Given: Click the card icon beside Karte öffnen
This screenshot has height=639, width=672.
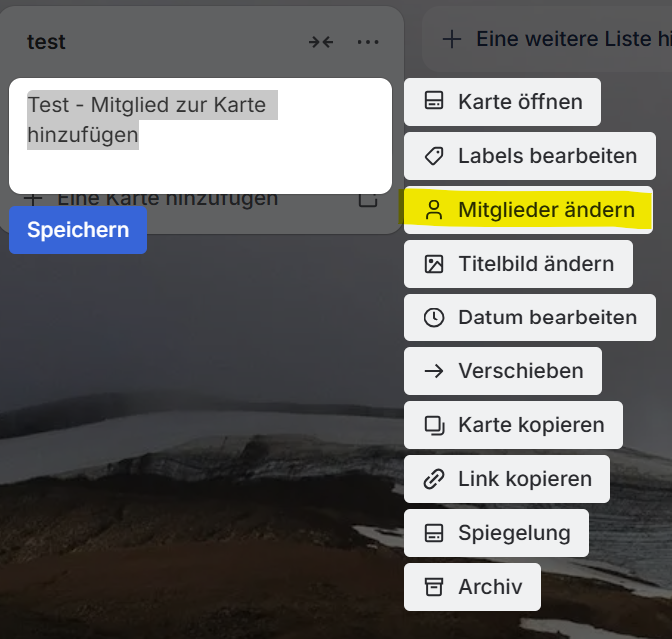Looking at the screenshot, I should pos(433,102).
